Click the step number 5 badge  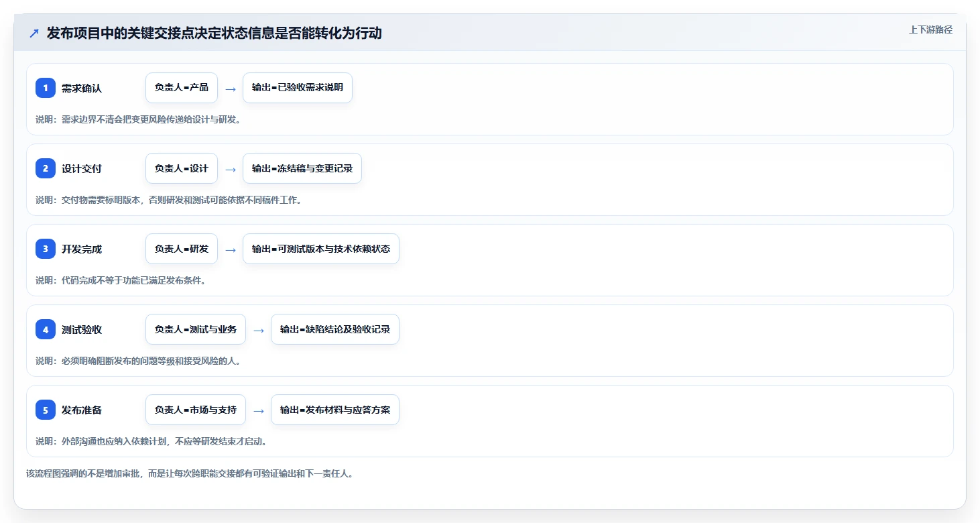tap(46, 410)
